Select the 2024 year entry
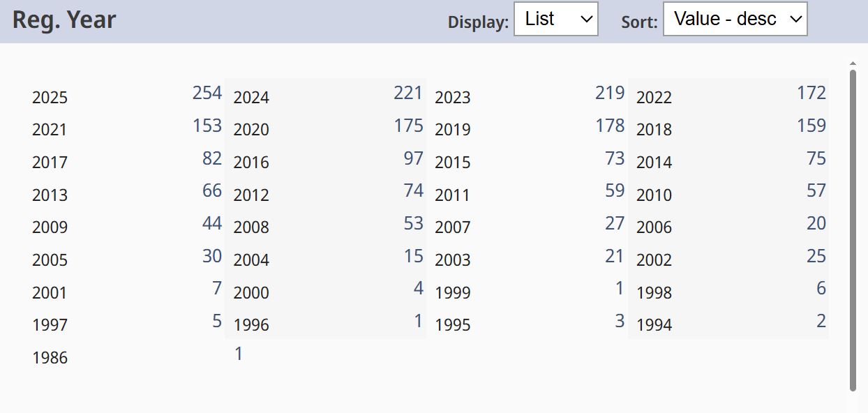Screen dimensions: 868x413 pyautogui.click(x=251, y=98)
